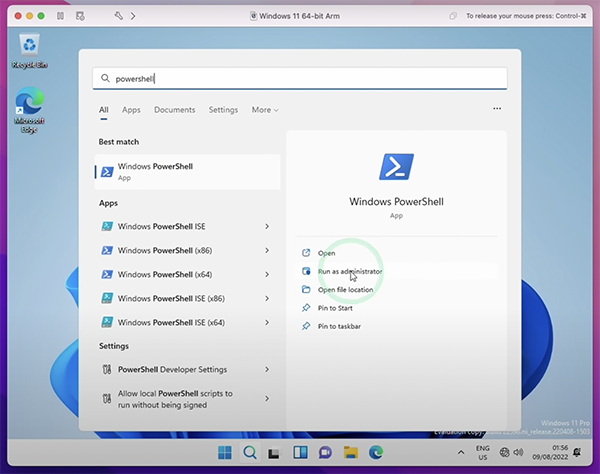Viewport: 600px width, 474px height.
Task: Open PowerShell Developer Settings result
Action: coord(186,370)
